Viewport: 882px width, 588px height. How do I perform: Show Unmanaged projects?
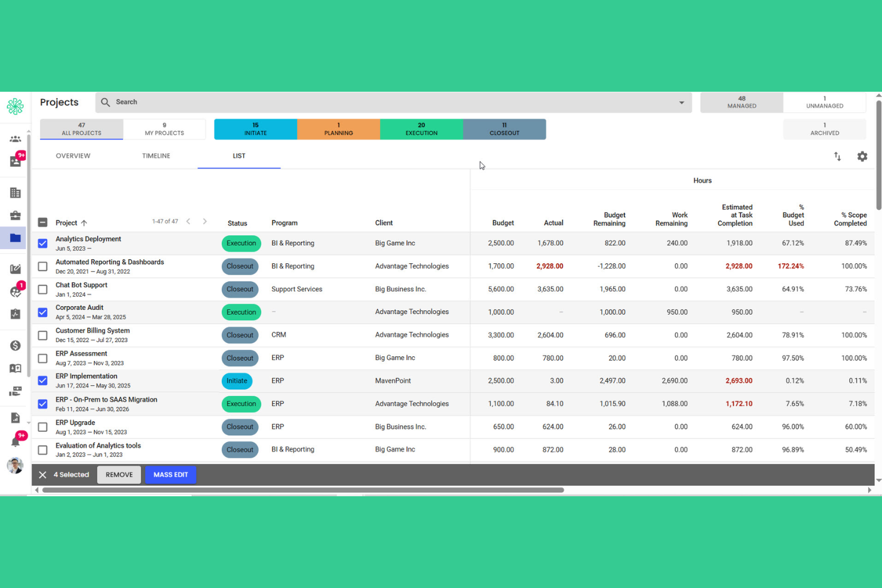coord(825,102)
